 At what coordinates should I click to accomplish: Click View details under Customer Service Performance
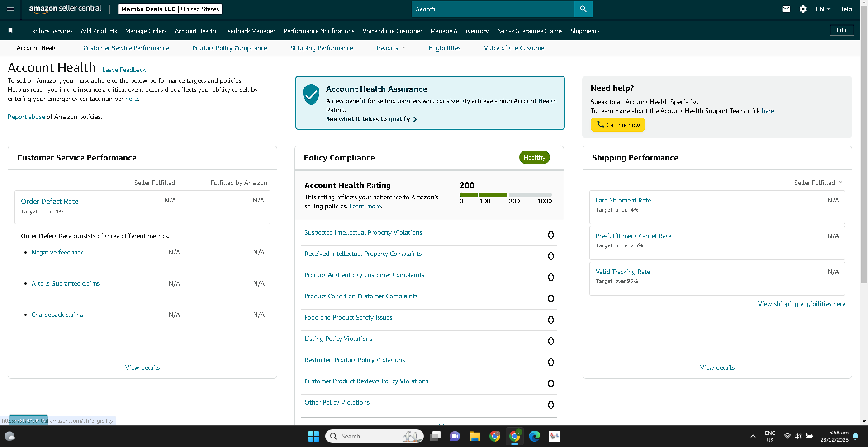tap(142, 367)
